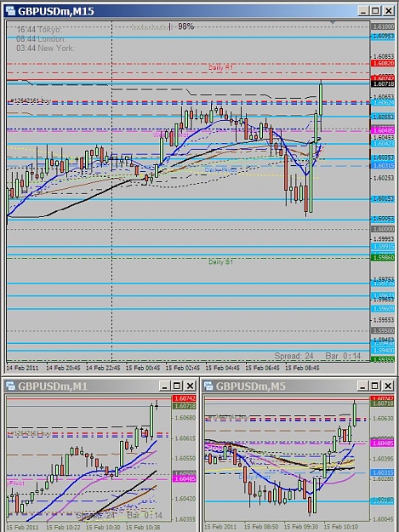Close the GBPUSDm,M5 chart window
Image resolution: width=399 pixels, height=532 pixels.
click(x=388, y=386)
